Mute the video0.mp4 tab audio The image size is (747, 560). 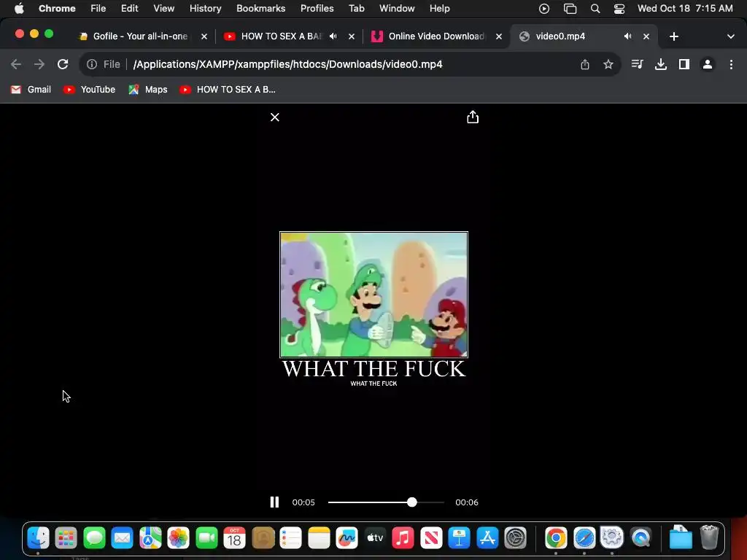point(628,36)
